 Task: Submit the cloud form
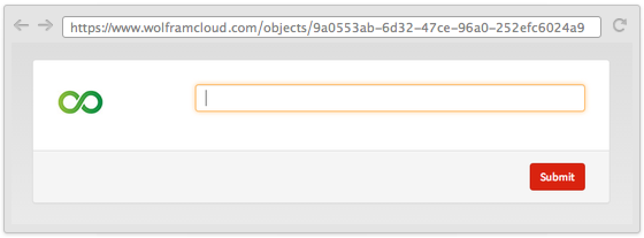pyautogui.click(x=557, y=176)
